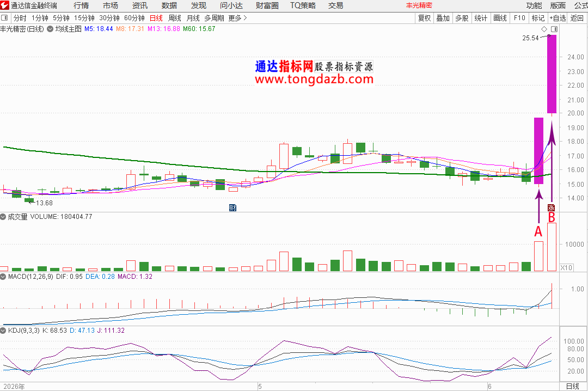This screenshot has height=391, width=588.
Task: Open the 交易 menu
Action: [x=335, y=5]
